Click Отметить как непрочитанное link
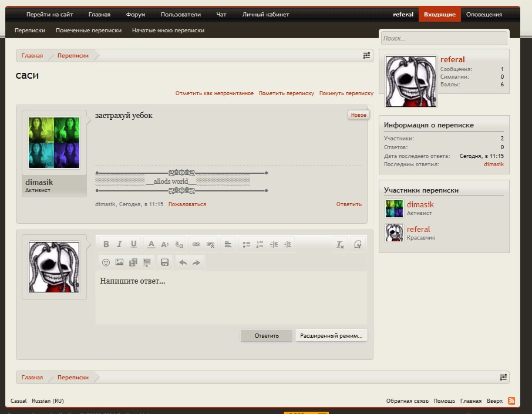Image resolution: width=532 pixels, height=414 pixels. click(214, 93)
